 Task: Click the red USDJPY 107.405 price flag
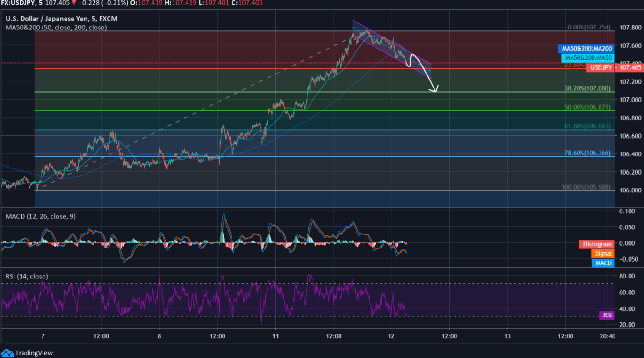[600, 67]
